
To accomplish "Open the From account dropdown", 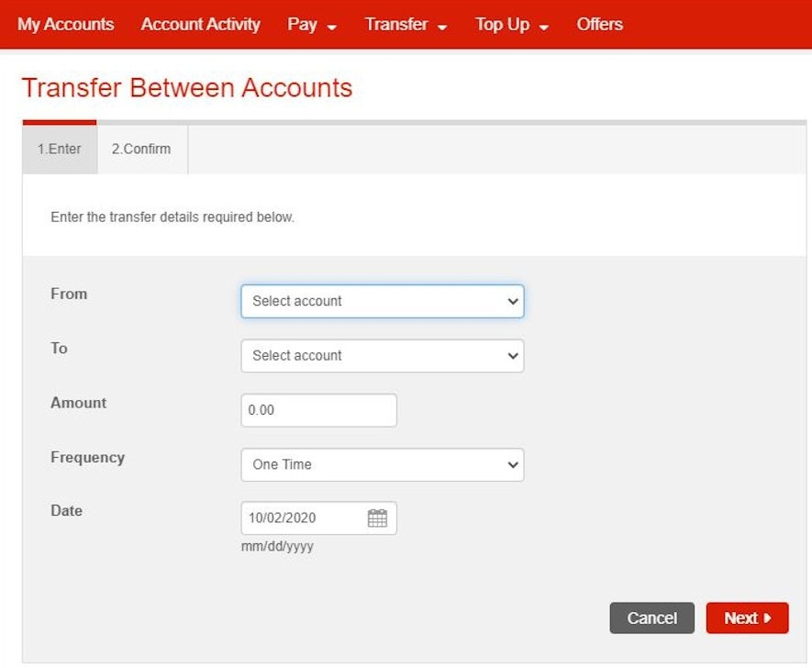I will (382, 301).
